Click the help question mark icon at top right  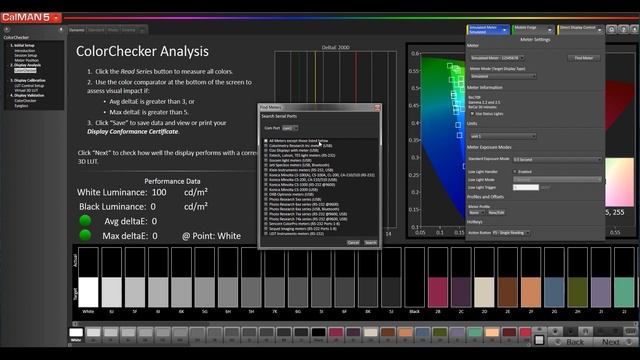[x=623, y=29]
